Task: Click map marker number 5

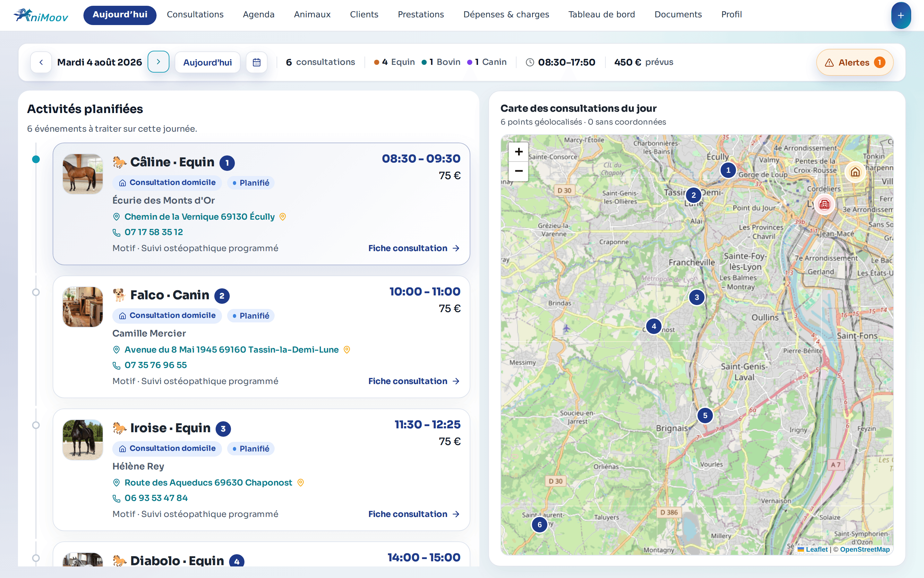Action: click(705, 416)
